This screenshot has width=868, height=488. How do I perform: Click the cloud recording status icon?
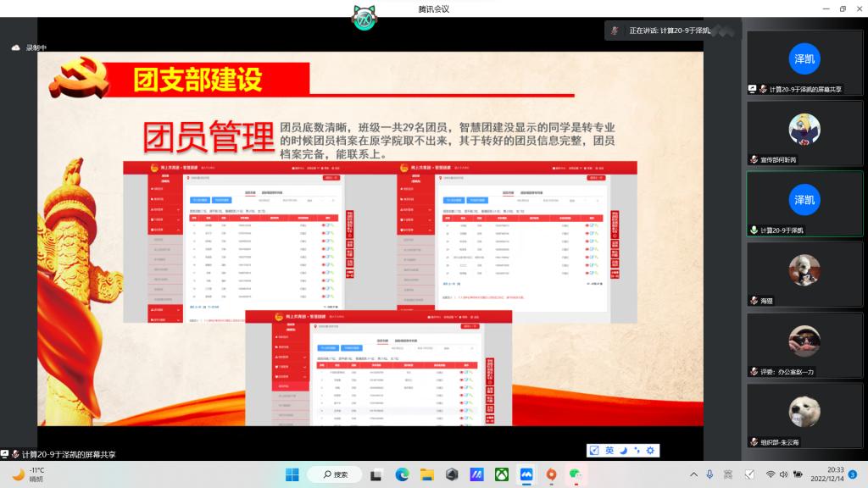pyautogui.click(x=15, y=48)
